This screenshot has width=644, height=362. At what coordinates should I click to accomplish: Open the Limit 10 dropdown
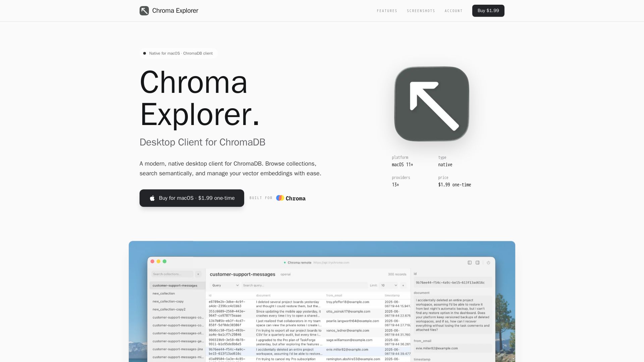389,286
